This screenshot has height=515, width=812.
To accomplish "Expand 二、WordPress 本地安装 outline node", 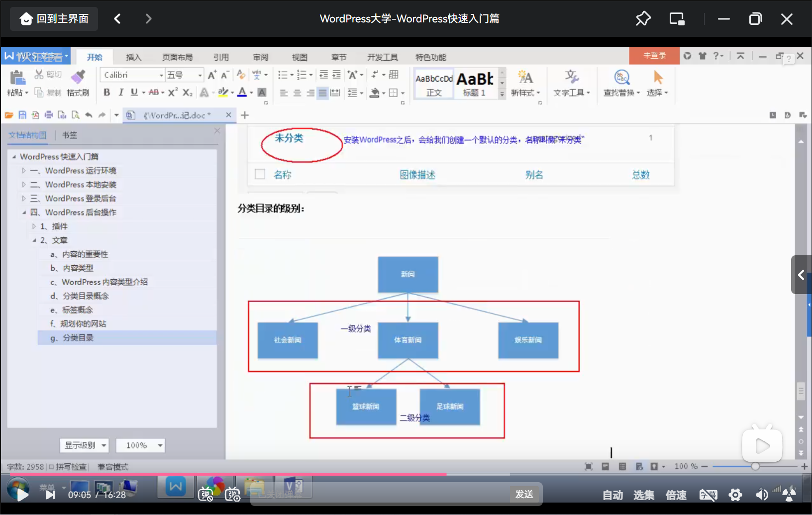I will 24,185.
